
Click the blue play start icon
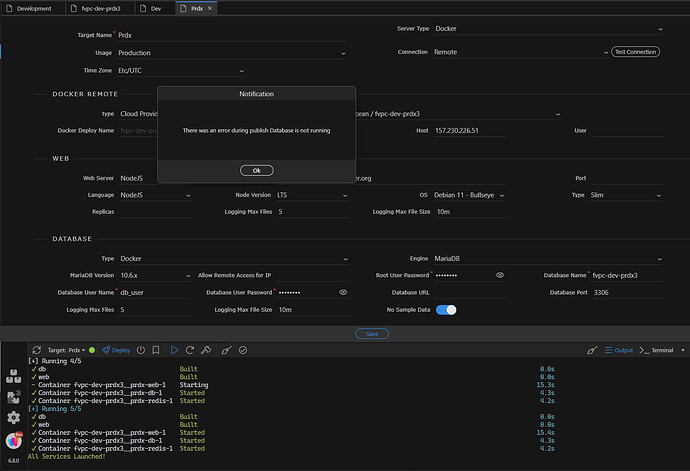point(174,350)
